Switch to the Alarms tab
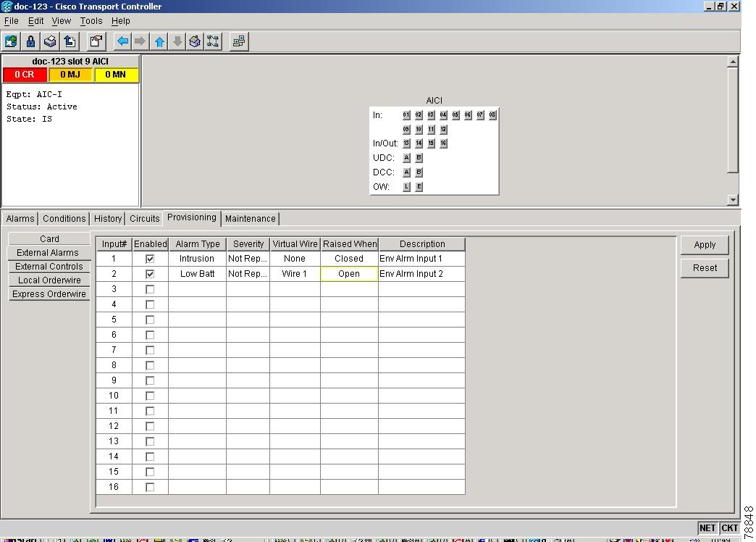Viewport: 756px width, 542px height. tap(20, 219)
